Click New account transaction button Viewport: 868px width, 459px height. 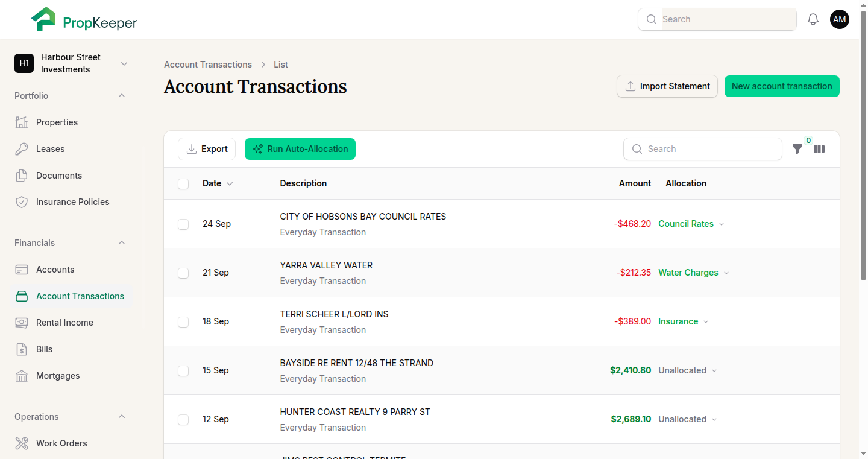(x=782, y=86)
